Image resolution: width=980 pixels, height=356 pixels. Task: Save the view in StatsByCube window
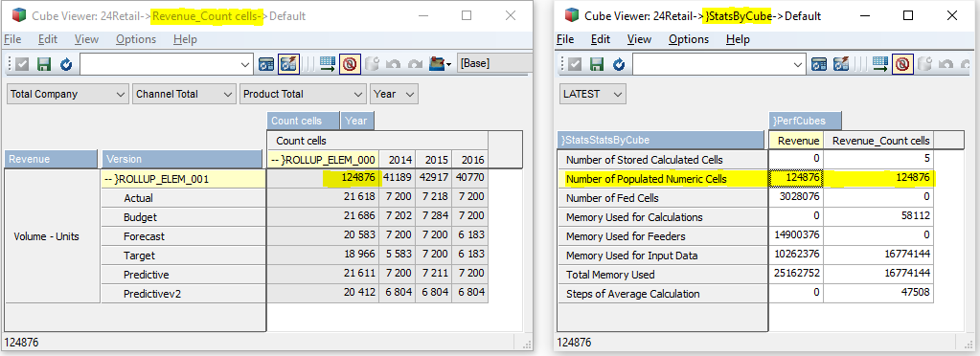coord(596,64)
